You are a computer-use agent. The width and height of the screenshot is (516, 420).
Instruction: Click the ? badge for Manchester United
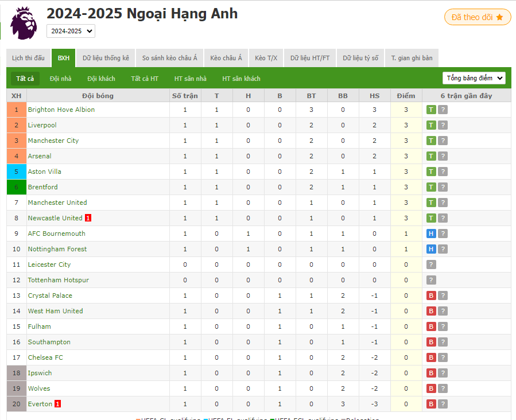click(x=443, y=203)
